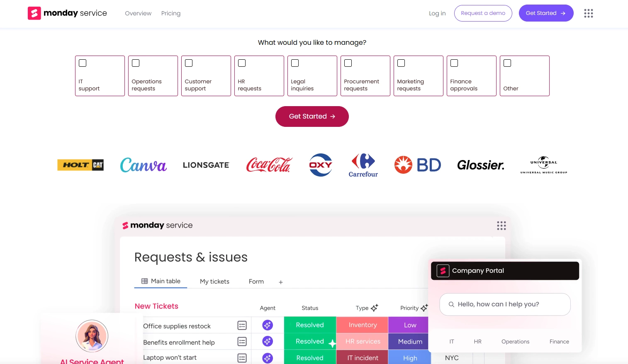Enable the Legal inquiries option
Image resolution: width=628 pixels, height=364 pixels.
[x=295, y=63]
